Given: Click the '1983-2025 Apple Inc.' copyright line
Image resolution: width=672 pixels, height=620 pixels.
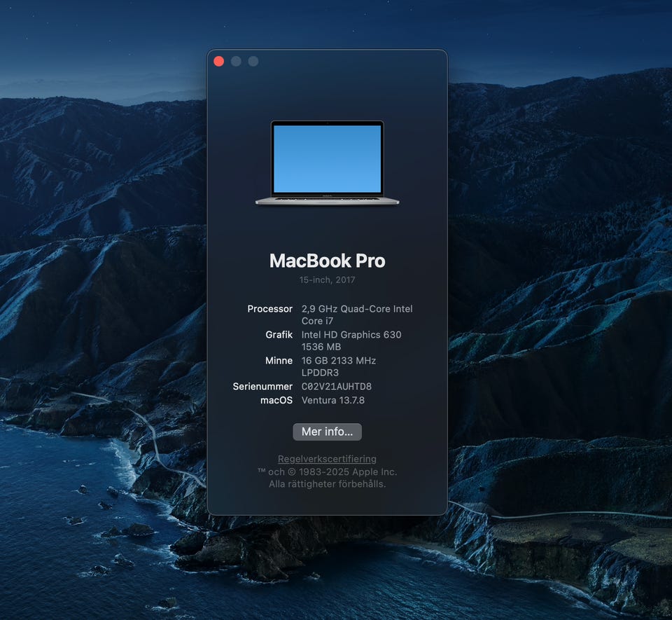Looking at the screenshot, I should tap(327, 471).
